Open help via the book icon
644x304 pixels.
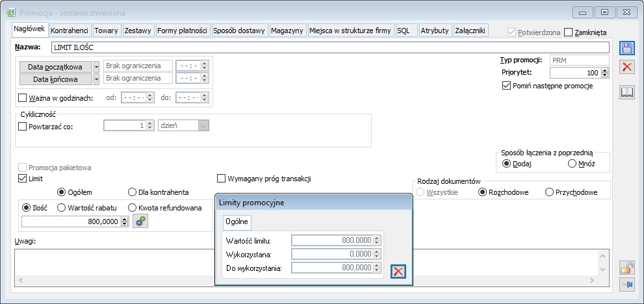tap(626, 93)
